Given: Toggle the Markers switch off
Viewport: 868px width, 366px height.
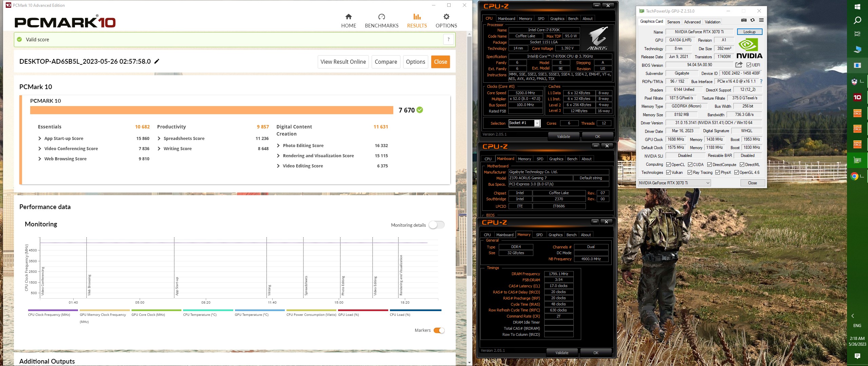Looking at the screenshot, I should click(x=439, y=330).
